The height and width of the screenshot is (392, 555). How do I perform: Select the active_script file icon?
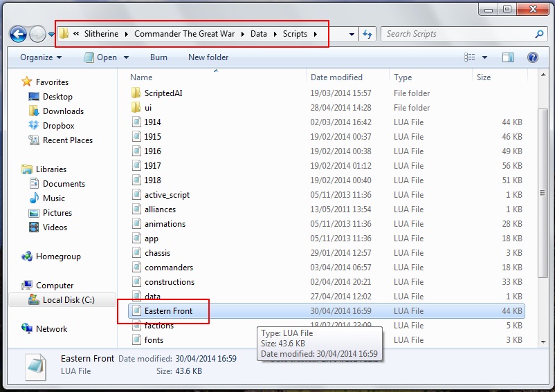tap(136, 194)
